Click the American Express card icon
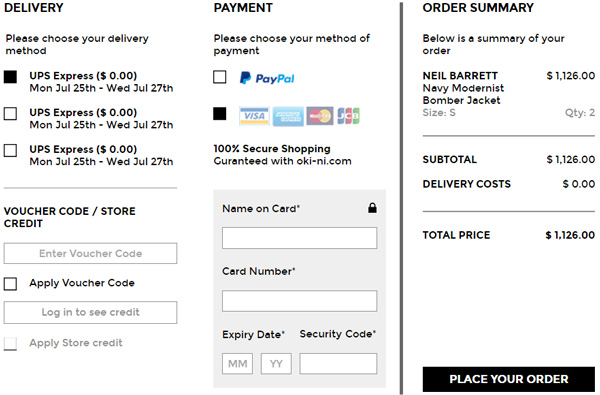The width and height of the screenshot is (600, 395). point(288,116)
